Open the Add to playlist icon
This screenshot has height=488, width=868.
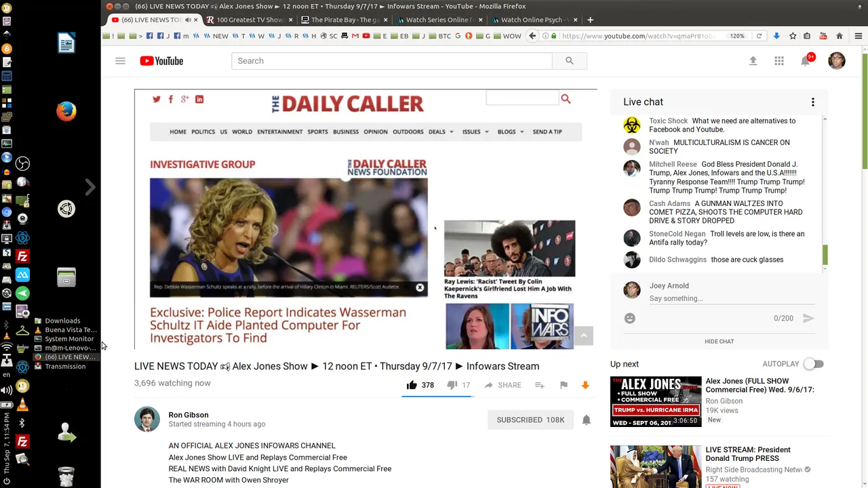pyautogui.click(x=539, y=385)
